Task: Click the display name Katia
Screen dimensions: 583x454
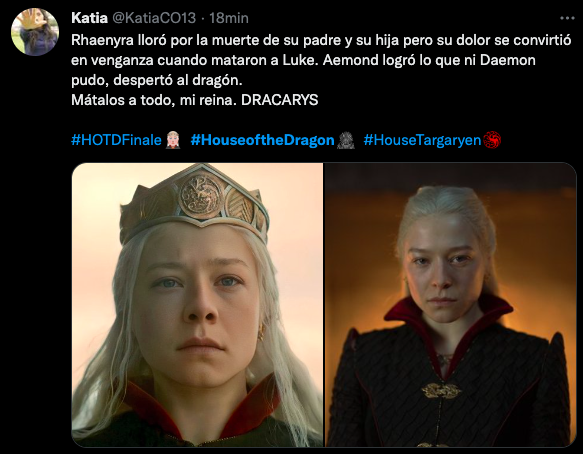Action: click(x=89, y=18)
